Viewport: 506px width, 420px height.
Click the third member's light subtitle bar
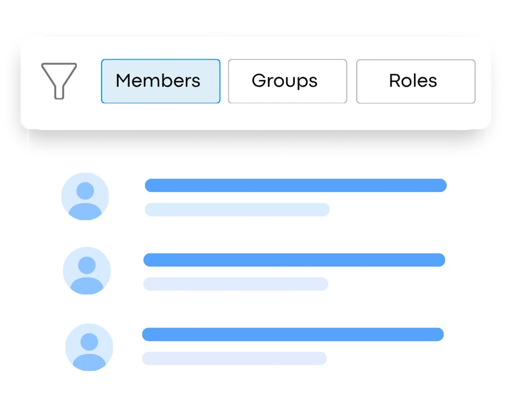(234, 358)
